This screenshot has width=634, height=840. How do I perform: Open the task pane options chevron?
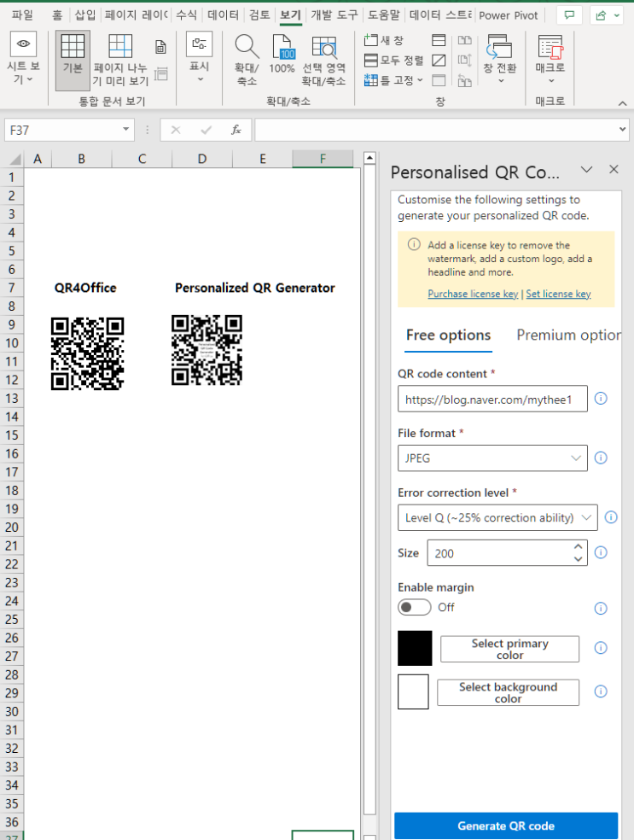587,170
